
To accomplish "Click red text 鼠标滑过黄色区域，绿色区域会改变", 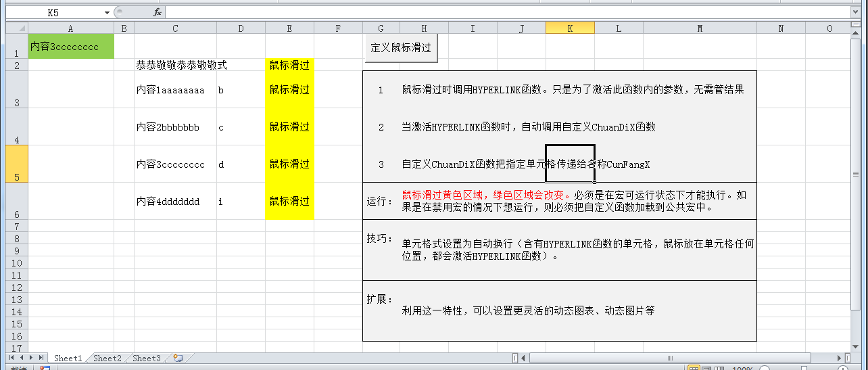I will click(x=487, y=195).
